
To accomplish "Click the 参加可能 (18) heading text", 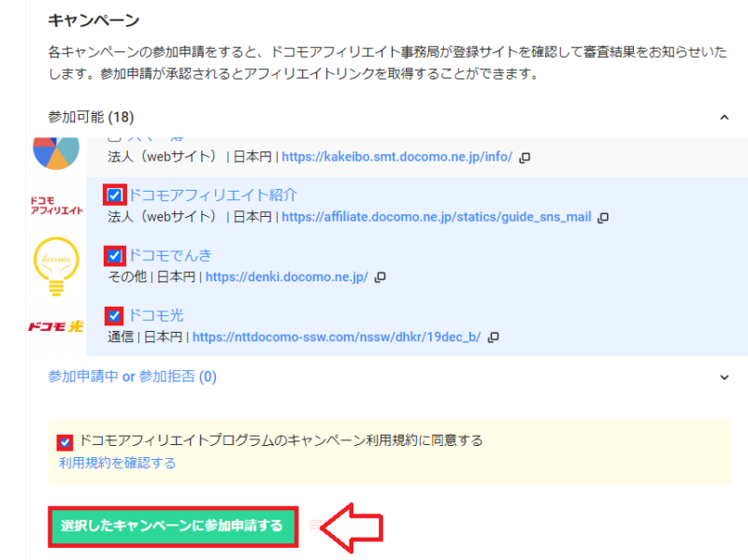I will coord(91,117).
